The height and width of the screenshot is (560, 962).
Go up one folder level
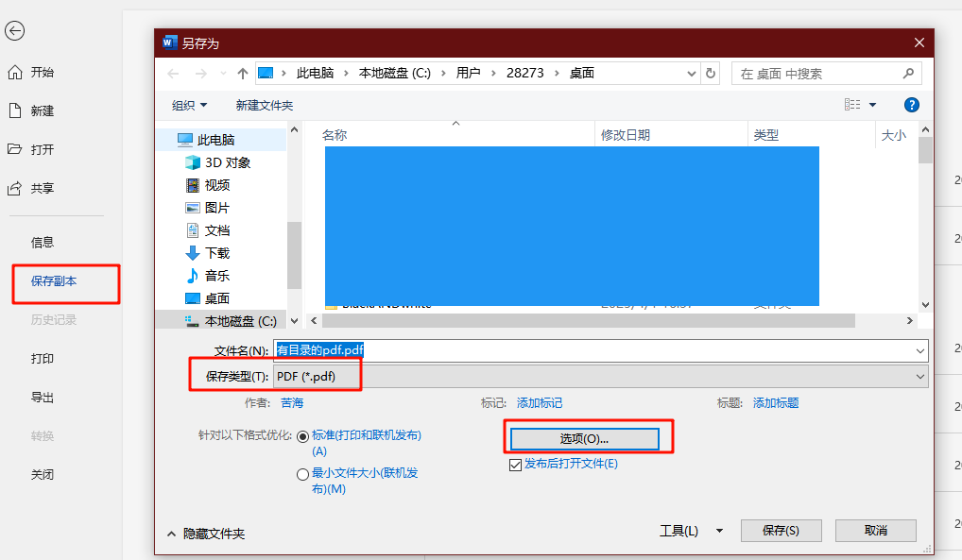tap(243, 74)
